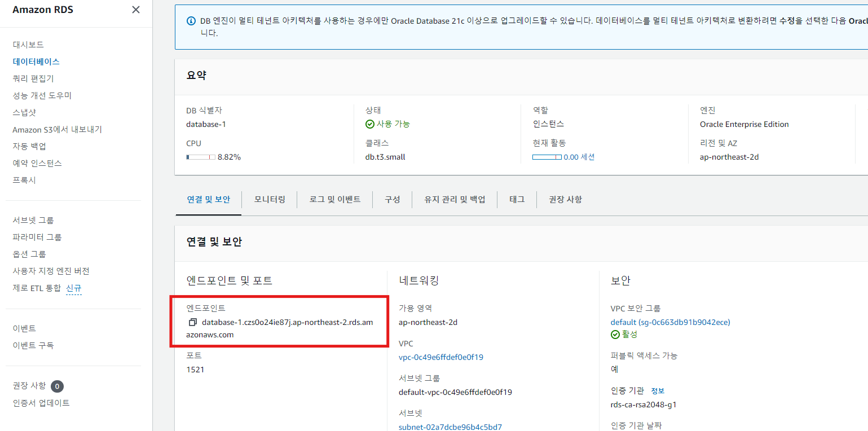Viewport: 868px width, 431px height.
Task: Click the 0.00 세션 link
Action: tap(579, 157)
